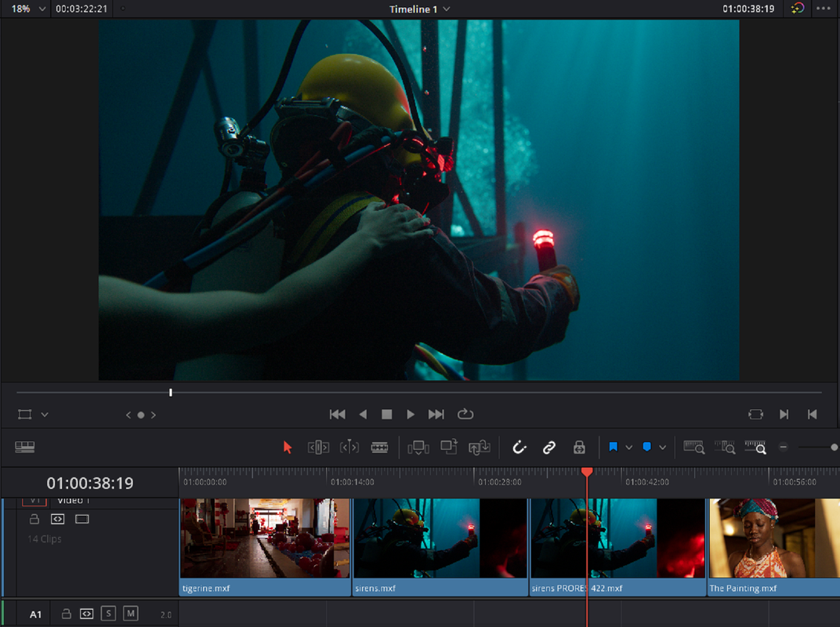
Task: Play the timeline forward
Action: [411, 415]
